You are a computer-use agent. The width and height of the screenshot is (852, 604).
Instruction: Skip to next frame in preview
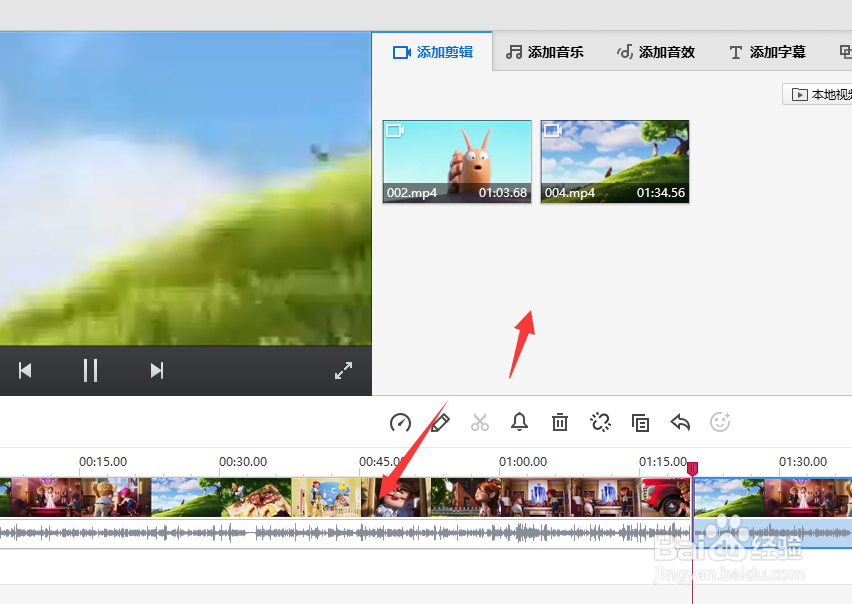[x=156, y=370]
